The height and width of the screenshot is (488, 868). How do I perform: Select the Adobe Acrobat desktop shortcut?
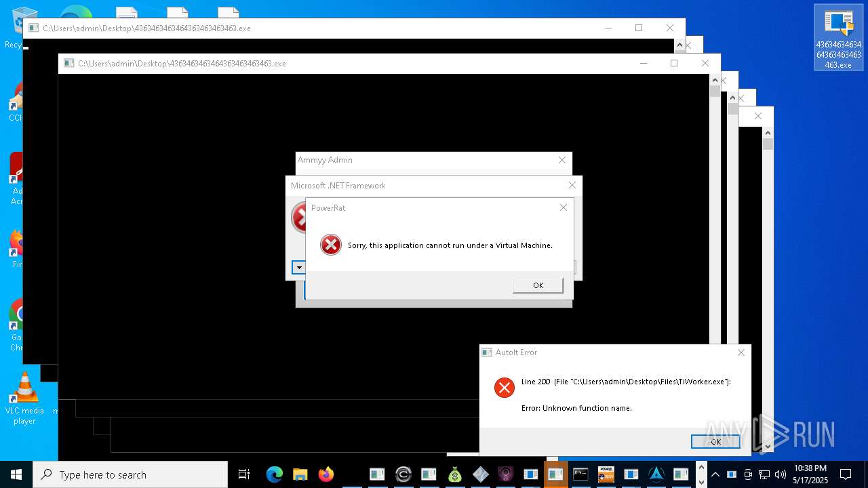pos(15,180)
